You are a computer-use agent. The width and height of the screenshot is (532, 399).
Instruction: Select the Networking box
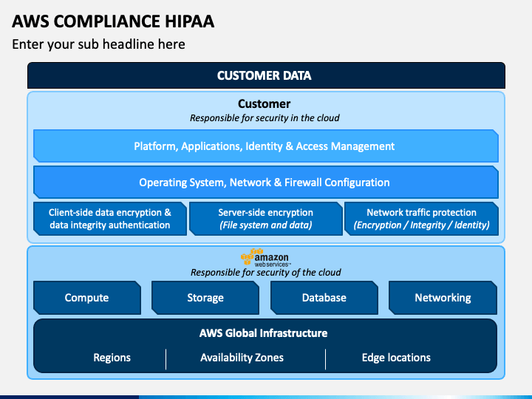443,298
